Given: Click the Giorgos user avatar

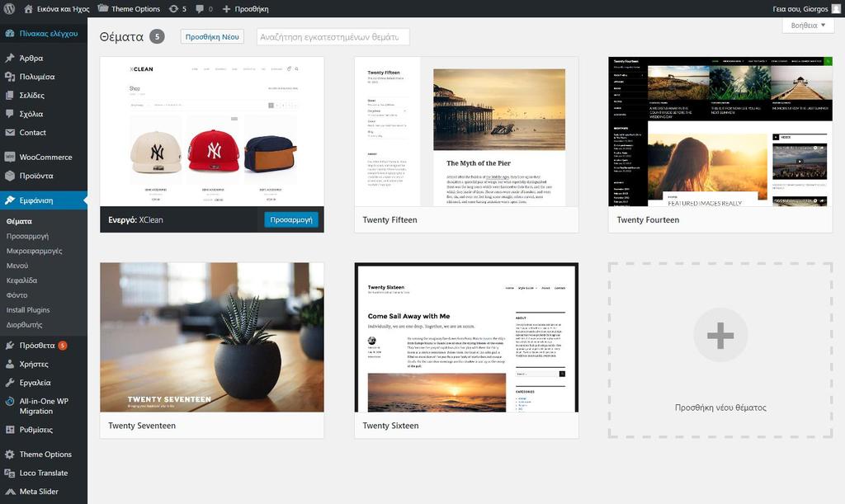Looking at the screenshot, I should (836, 8).
